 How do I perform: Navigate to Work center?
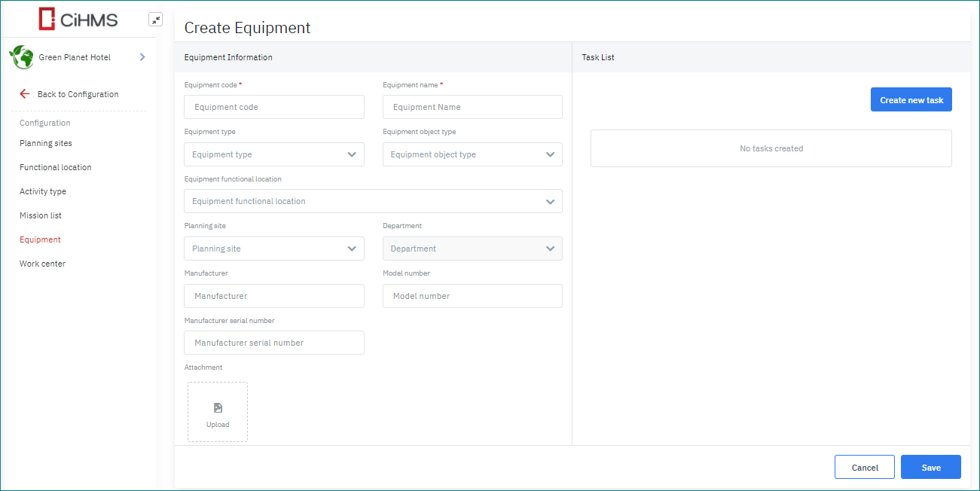tap(42, 264)
